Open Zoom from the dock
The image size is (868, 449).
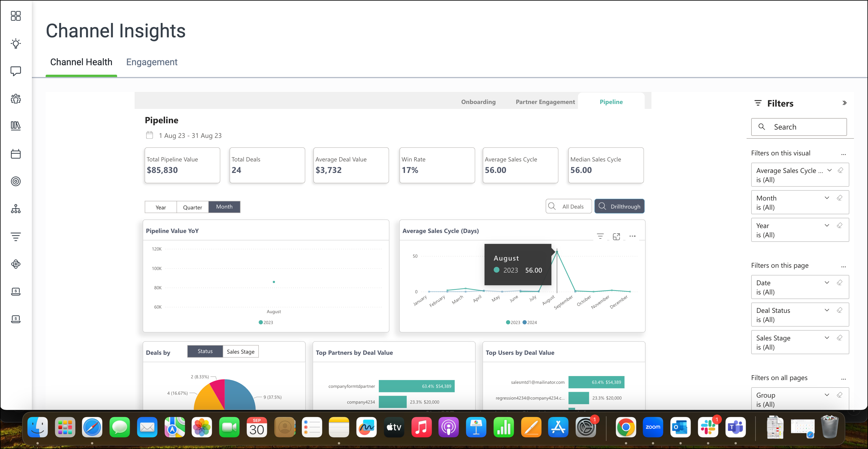(x=653, y=427)
